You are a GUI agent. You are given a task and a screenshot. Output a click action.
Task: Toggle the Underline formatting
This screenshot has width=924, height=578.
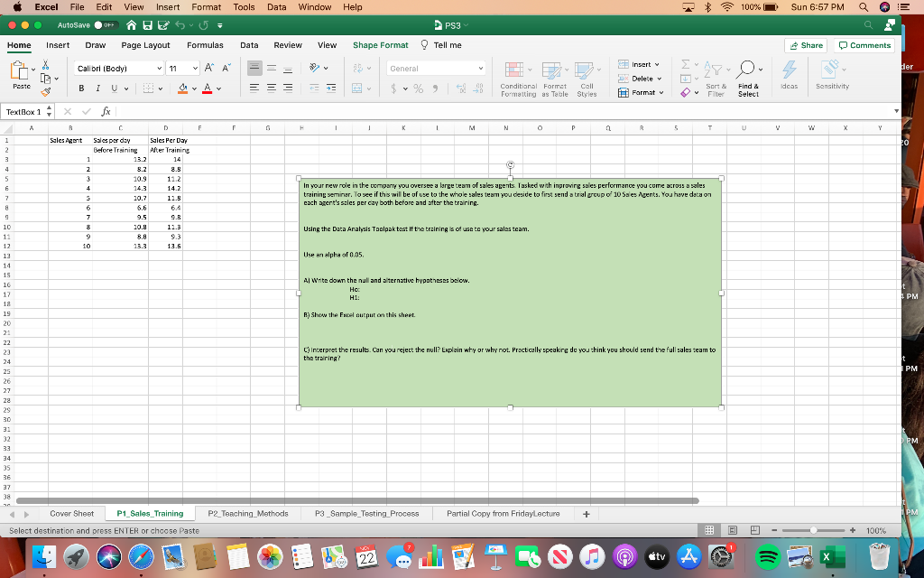click(x=115, y=89)
